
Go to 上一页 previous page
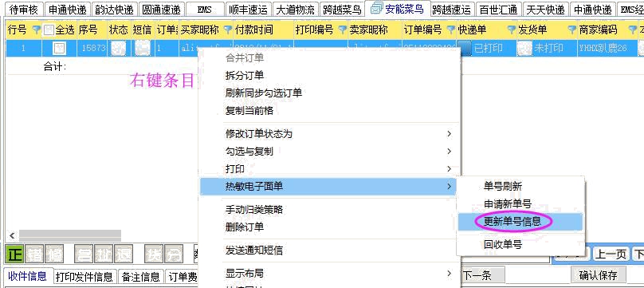[x=611, y=254]
